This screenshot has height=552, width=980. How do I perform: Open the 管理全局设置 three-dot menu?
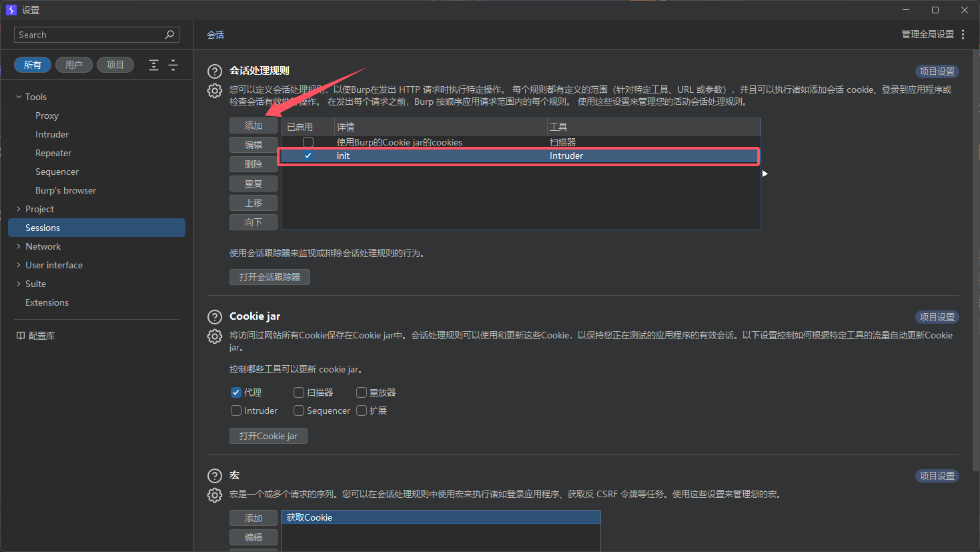(x=963, y=35)
